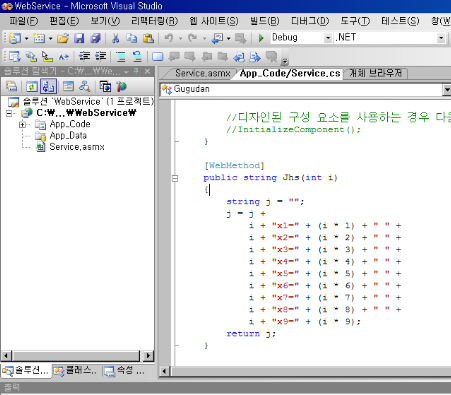The image size is (451, 395).
Task: Select the 솔루션 'WebService' root node
Action: pyautogui.click(x=88, y=101)
